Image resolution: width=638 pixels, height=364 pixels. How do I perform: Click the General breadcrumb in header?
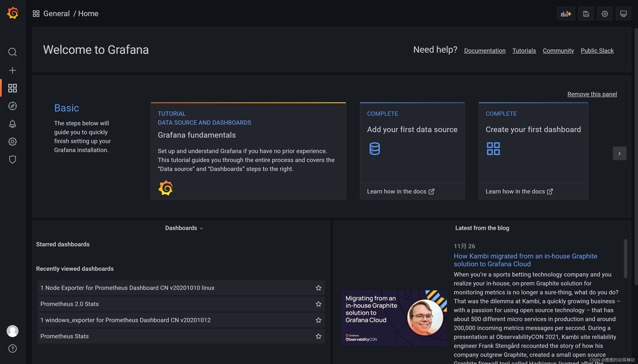click(x=56, y=14)
